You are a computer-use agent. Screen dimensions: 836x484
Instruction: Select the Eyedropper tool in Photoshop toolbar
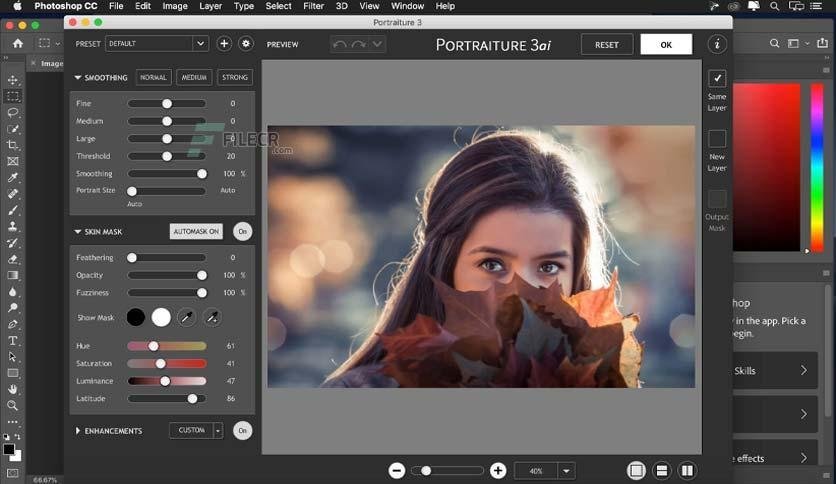tap(13, 178)
